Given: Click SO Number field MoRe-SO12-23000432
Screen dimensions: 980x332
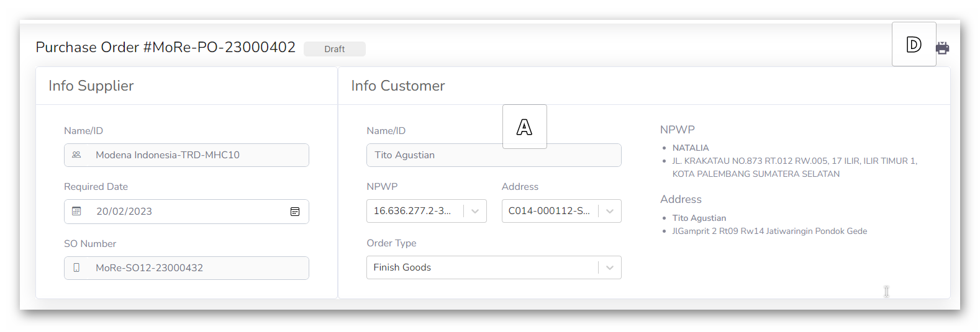Looking at the screenshot, I should [186, 268].
